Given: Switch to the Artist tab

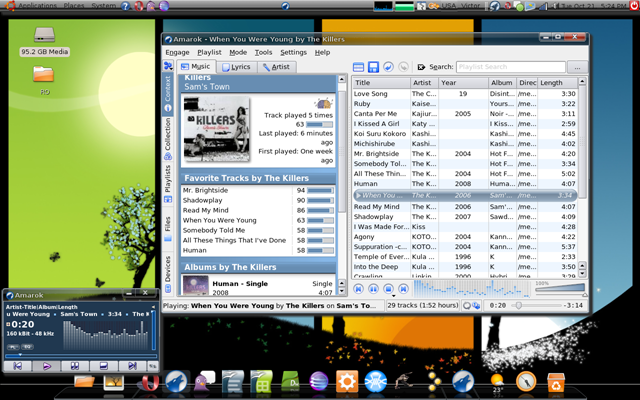Looking at the screenshot, I should pos(276,67).
